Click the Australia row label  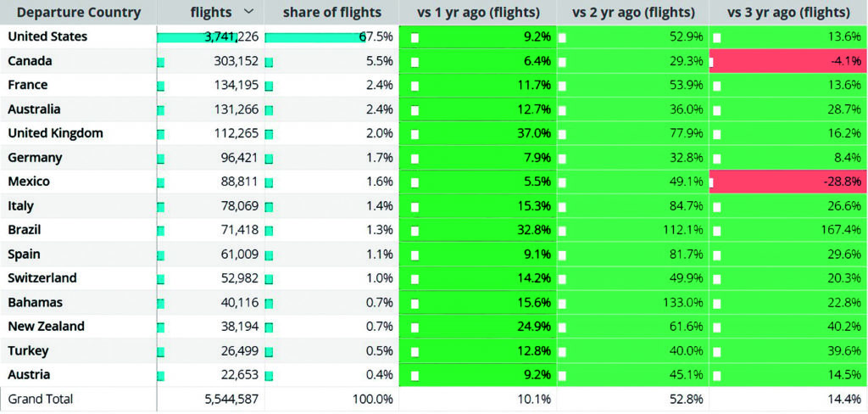point(34,109)
